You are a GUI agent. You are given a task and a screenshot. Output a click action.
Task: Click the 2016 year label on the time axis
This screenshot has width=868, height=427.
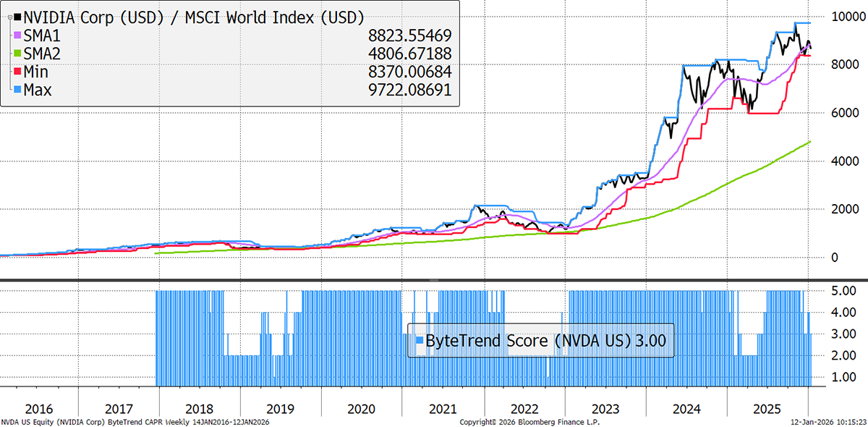tap(38, 408)
